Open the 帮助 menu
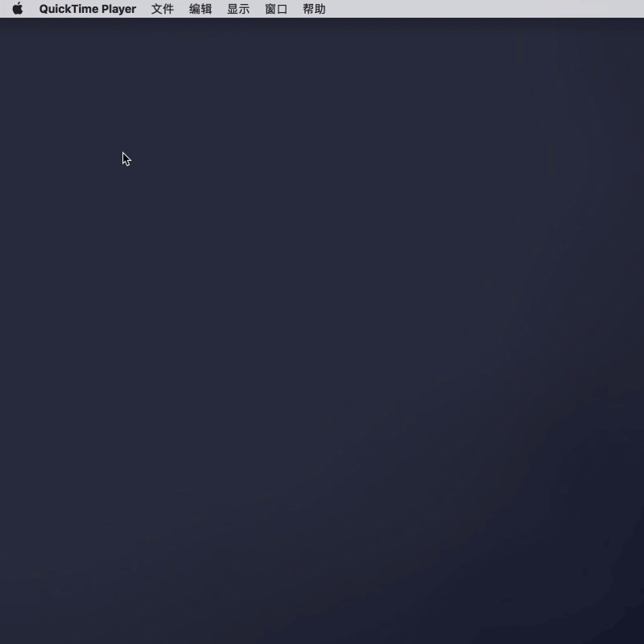 point(314,9)
